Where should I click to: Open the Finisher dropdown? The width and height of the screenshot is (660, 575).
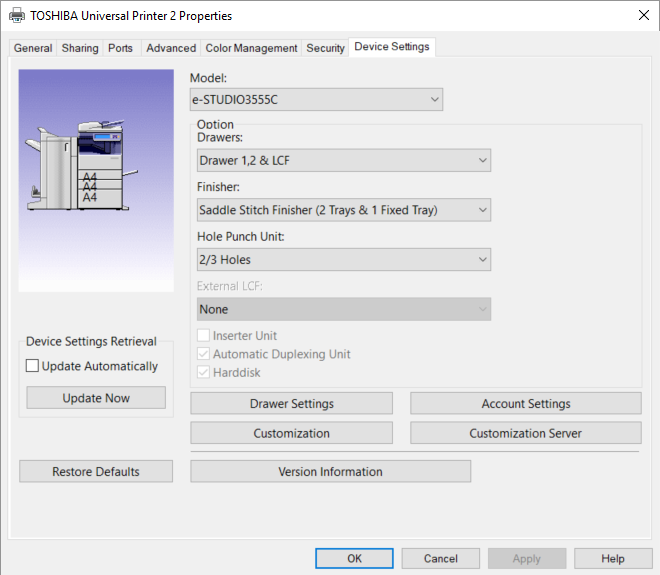344,210
